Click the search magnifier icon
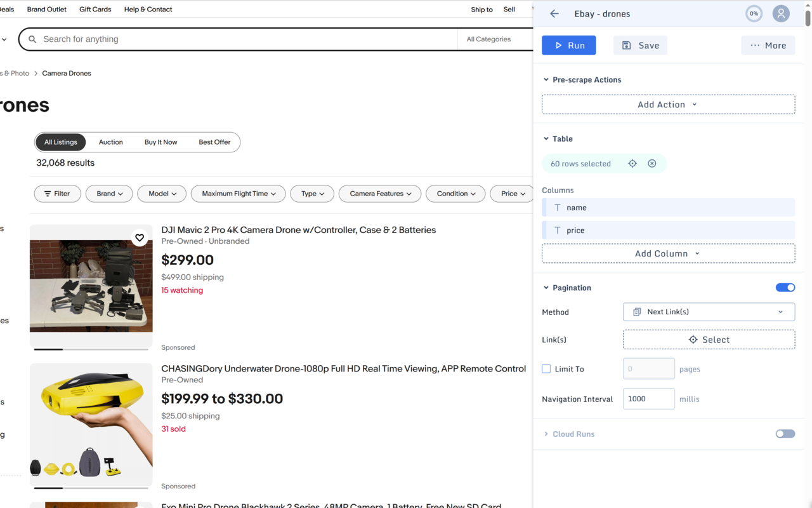 (x=32, y=39)
